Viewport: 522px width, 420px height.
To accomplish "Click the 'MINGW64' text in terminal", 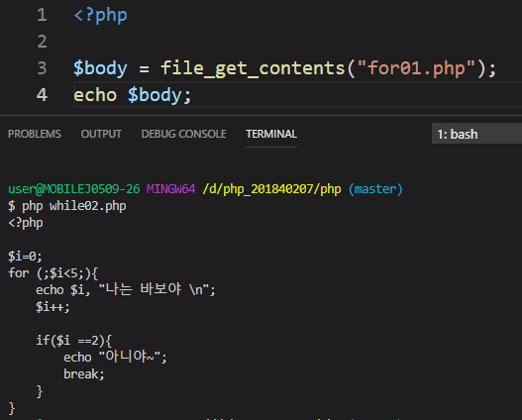I will click(x=170, y=189).
